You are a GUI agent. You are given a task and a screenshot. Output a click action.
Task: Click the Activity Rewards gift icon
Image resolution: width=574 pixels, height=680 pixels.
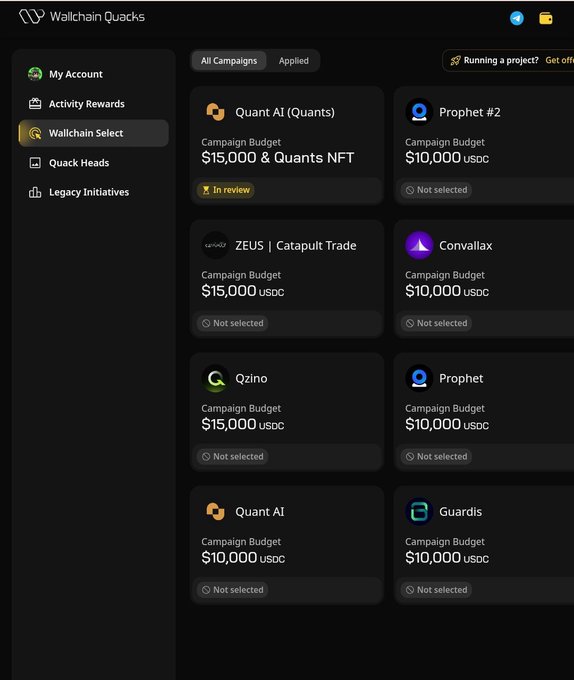[x=35, y=104]
